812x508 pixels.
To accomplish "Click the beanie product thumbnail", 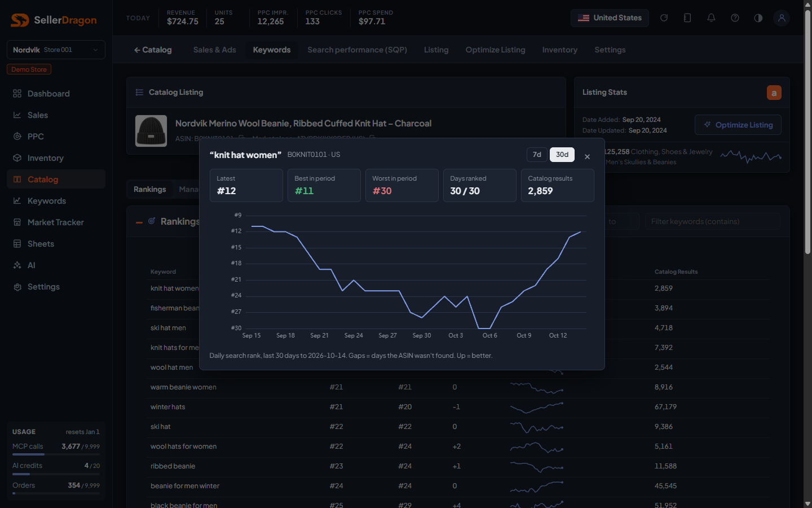I will 151,131.
